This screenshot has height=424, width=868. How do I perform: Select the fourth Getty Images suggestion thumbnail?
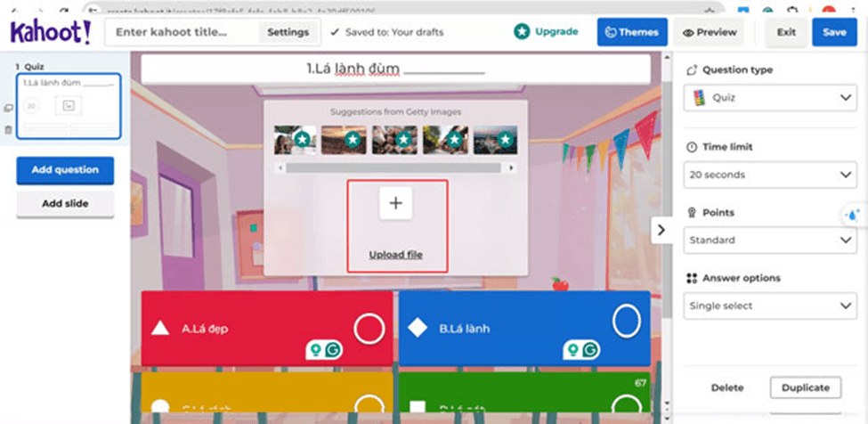pos(445,140)
